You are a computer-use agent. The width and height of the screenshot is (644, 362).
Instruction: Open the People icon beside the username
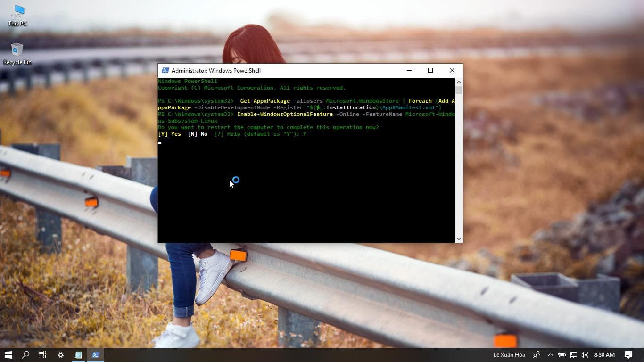coord(536,354)
